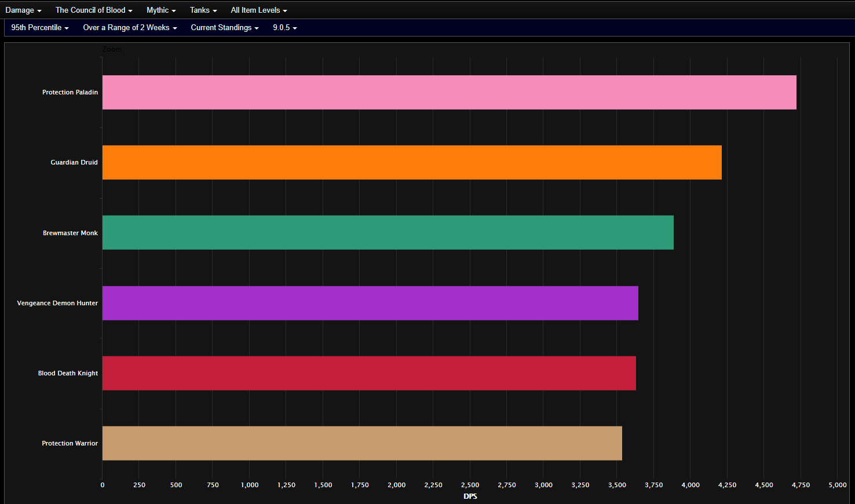
Task: Click the orange Guardian Druid bar
Action: (412, 162)
